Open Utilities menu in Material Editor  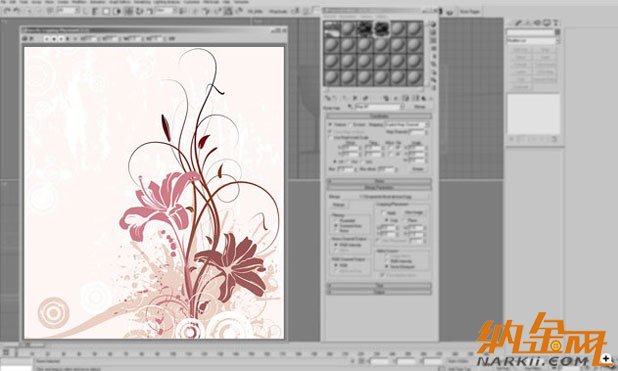click(382, 17)
